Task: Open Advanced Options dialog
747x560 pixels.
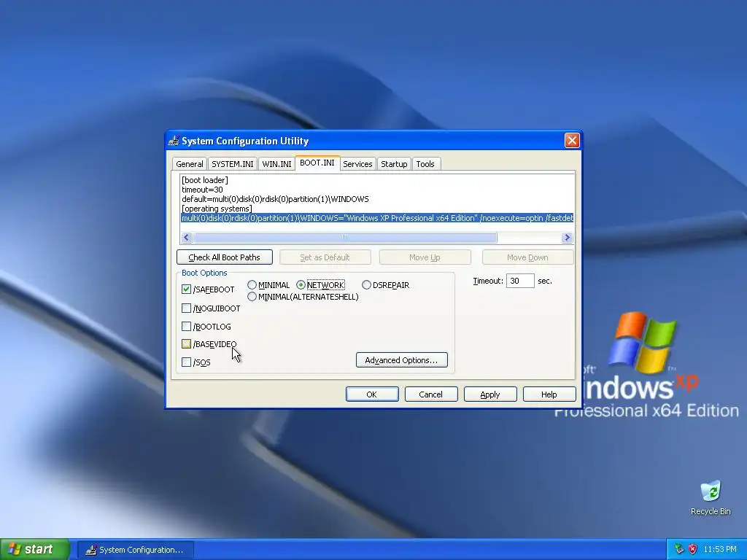Action: pyautogui.click(x=402, y=360)
